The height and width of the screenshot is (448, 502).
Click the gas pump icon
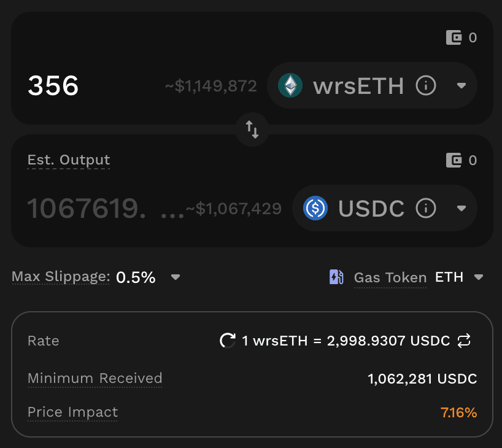click(336, 277)
